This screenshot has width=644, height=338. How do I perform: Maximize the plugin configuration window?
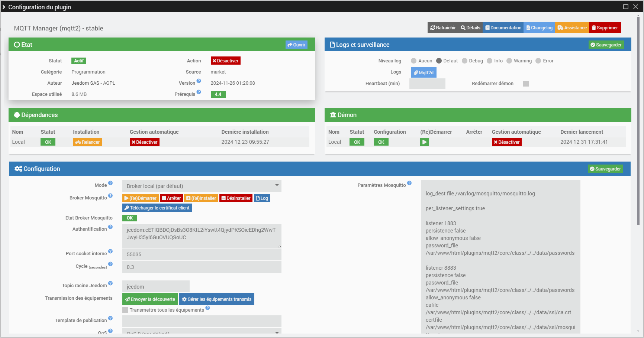point(626,7)
